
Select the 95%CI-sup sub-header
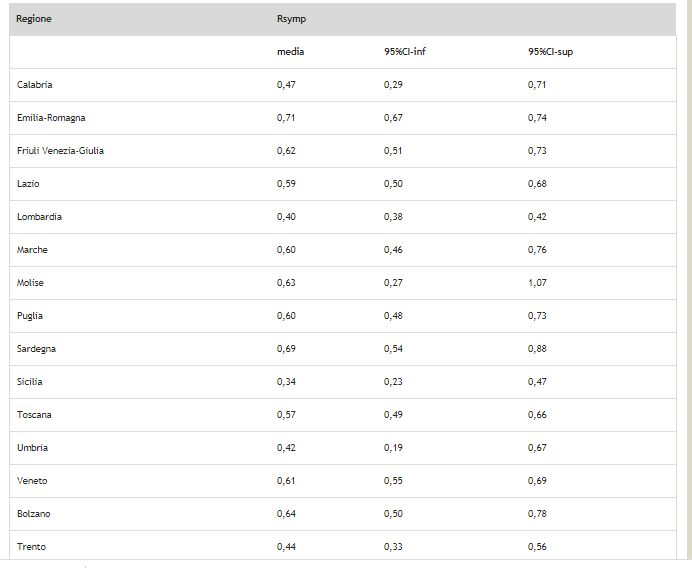(550, 52)
